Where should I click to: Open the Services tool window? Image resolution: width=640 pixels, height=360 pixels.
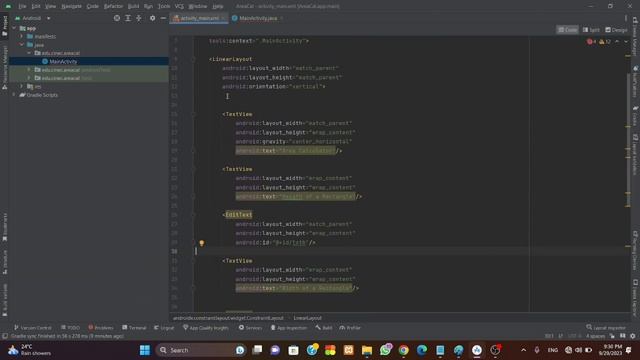(x=250, y=327)
